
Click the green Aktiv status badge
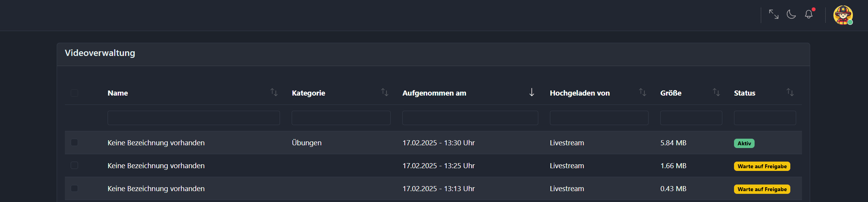(744, 143)
